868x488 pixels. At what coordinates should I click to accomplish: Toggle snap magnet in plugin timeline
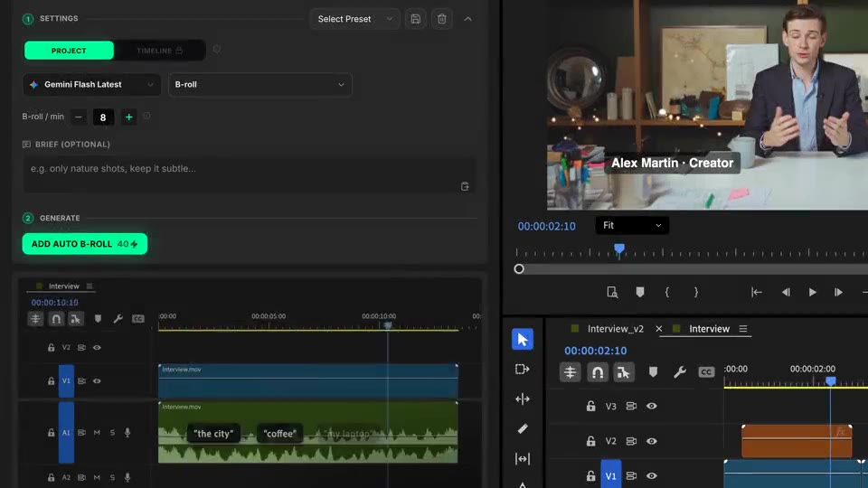56,319
